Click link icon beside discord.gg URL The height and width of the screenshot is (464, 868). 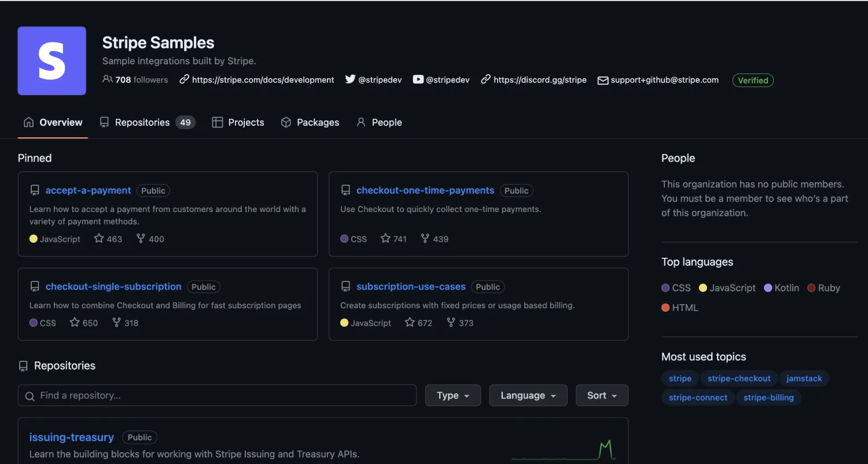(486, 79)
